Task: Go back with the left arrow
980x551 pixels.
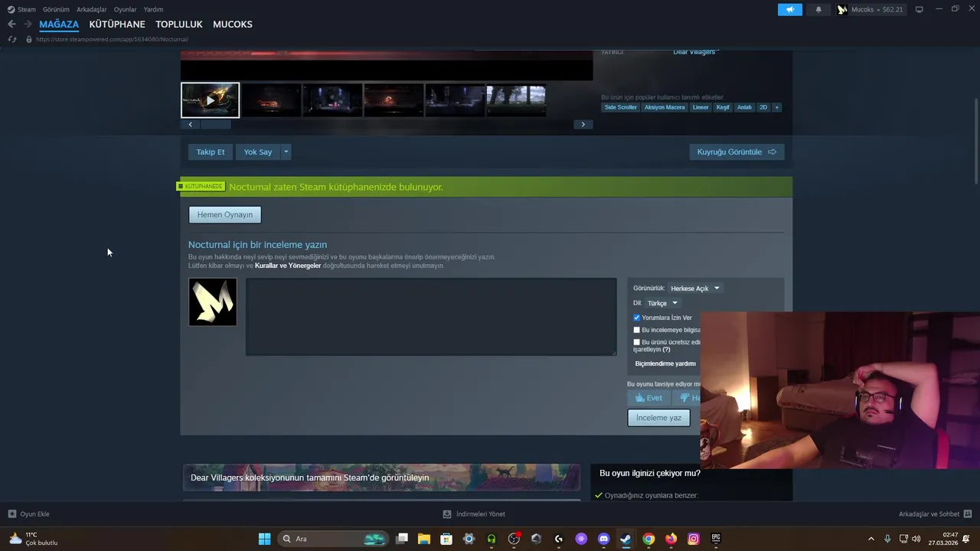Action: coord(11,24)
